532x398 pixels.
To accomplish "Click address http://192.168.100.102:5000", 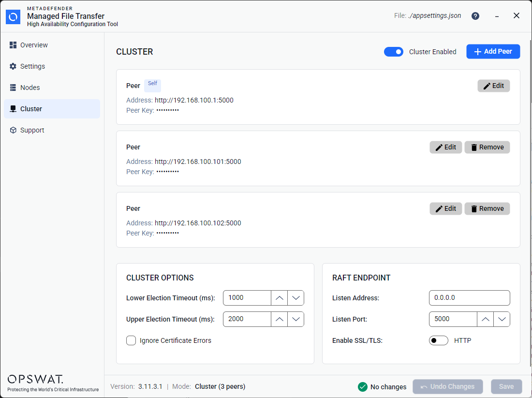I will pyautogui.click(x=198, y=223).
